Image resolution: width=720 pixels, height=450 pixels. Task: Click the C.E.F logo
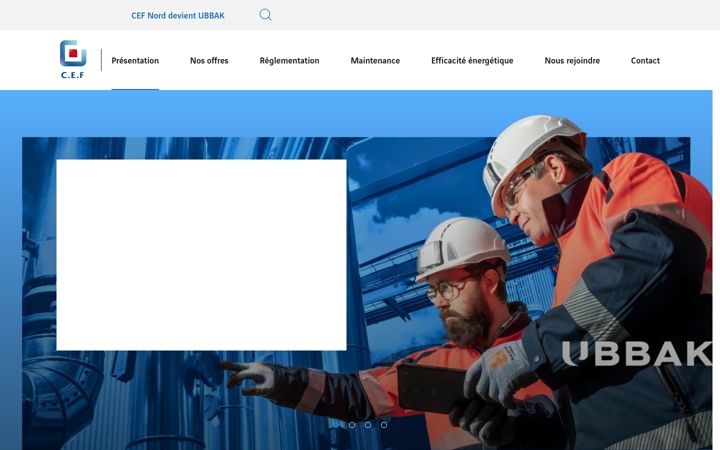pyautogui.click(x=73, y=60)
